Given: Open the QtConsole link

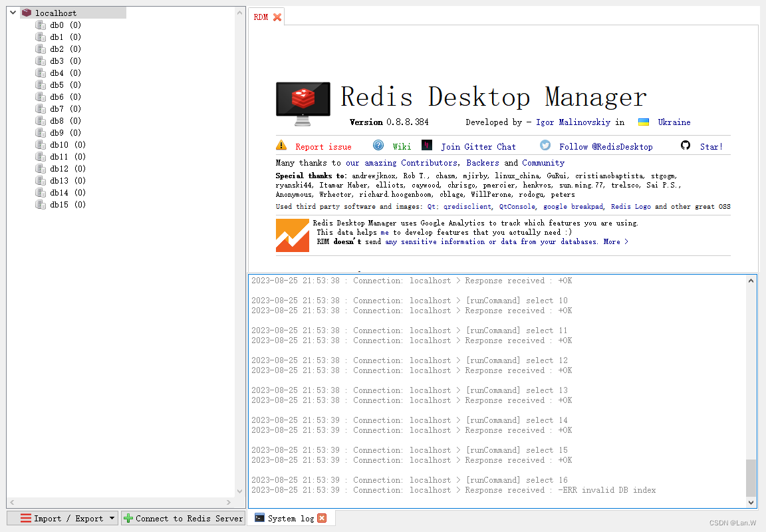Looking at the screenshot, I should point(517,207).
